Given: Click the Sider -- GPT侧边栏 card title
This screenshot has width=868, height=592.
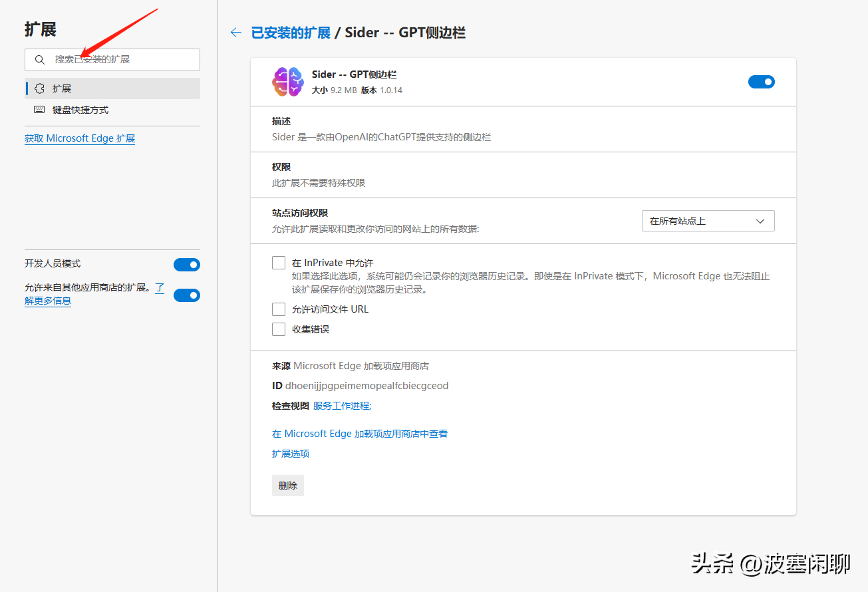Looking at the screenshot, I should tap(355, 74).
